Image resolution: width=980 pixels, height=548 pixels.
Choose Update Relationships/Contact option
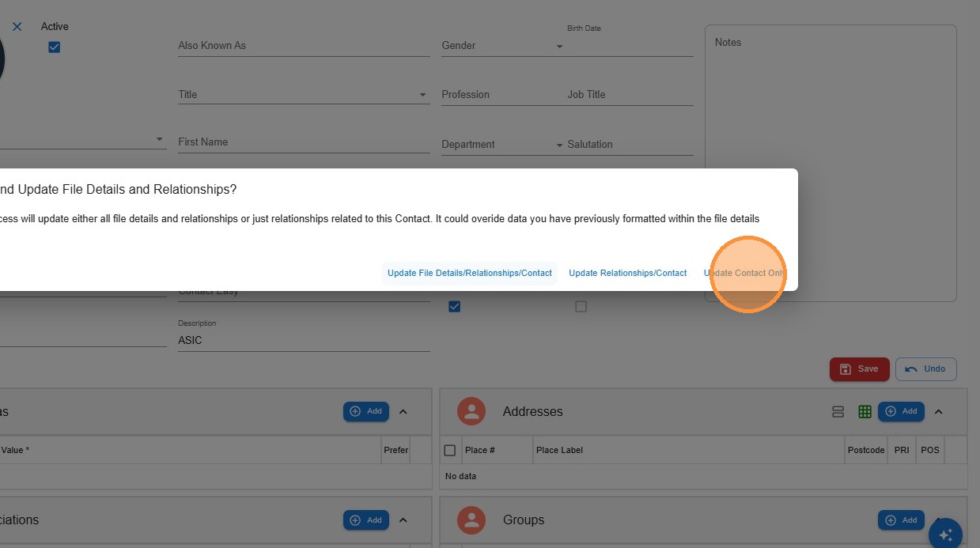tap(628, 273)
